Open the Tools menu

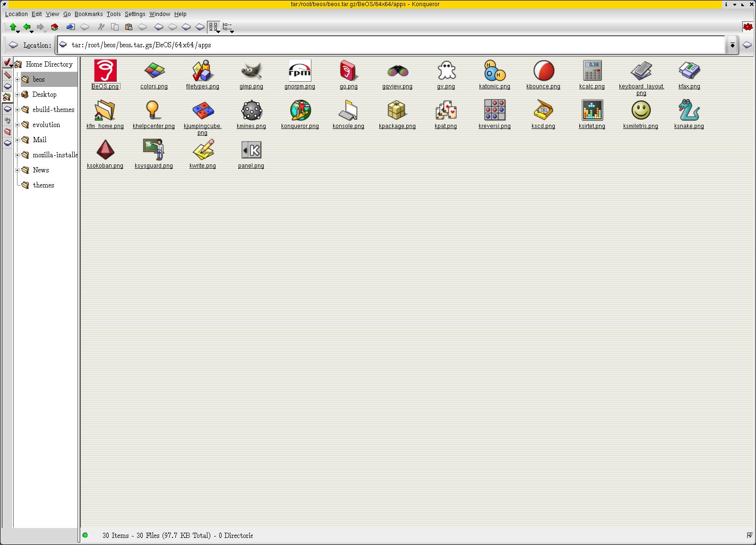(113, 14)
